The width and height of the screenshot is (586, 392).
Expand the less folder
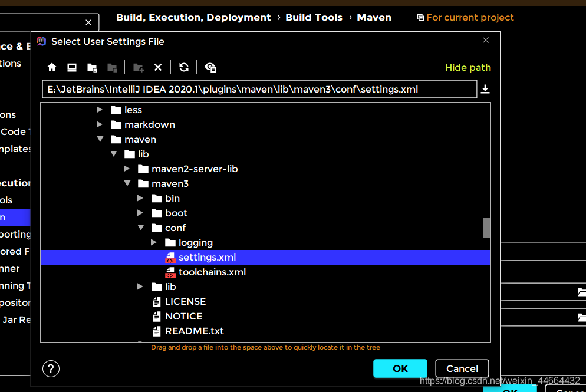[100, 110]
